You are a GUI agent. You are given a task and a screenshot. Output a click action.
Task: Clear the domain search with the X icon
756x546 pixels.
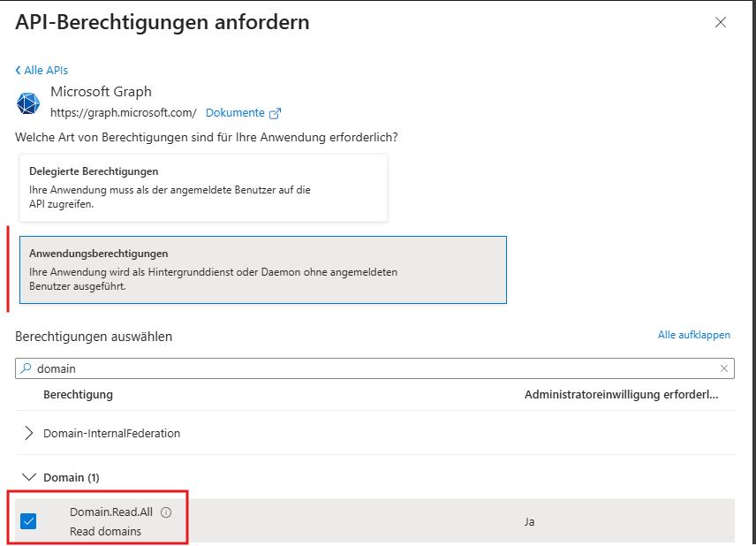tap(723, 368)
